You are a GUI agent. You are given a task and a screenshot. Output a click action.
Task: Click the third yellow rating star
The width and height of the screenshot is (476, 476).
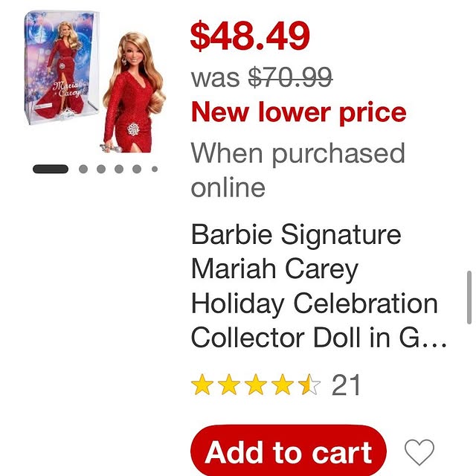(255, 385)
